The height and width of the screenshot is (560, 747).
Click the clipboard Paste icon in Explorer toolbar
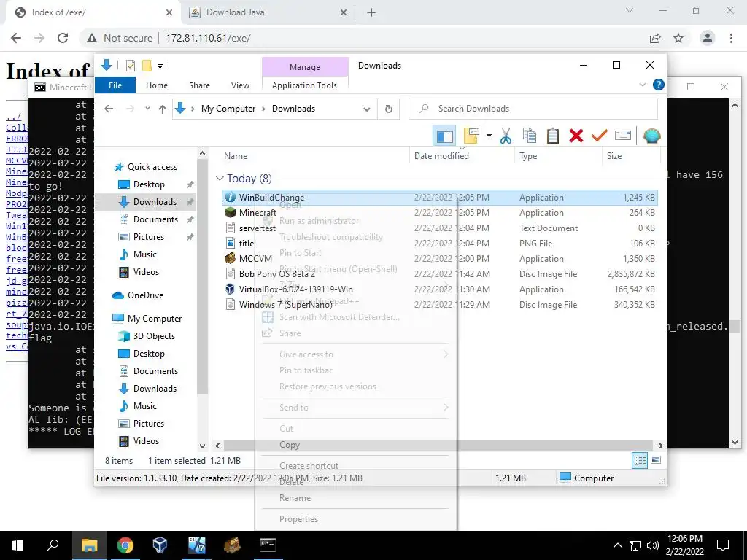click(553, 136)
